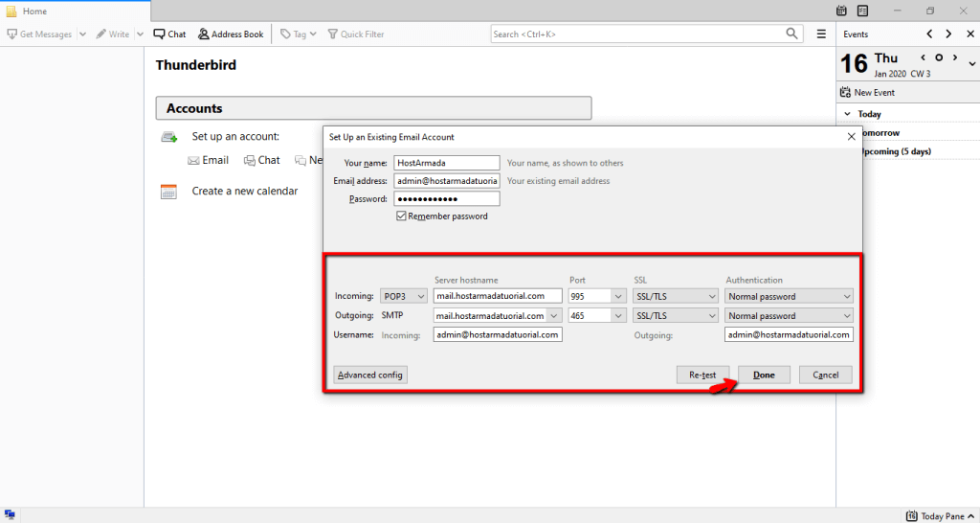
Task: Click the Get Messages button
Action: (39, 34)
